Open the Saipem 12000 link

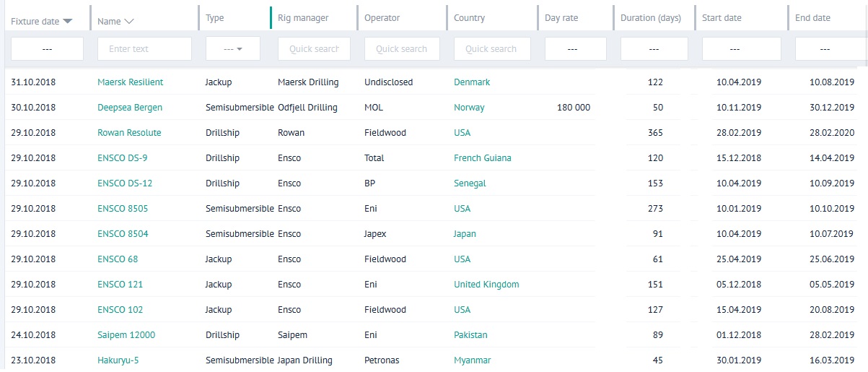126,335
